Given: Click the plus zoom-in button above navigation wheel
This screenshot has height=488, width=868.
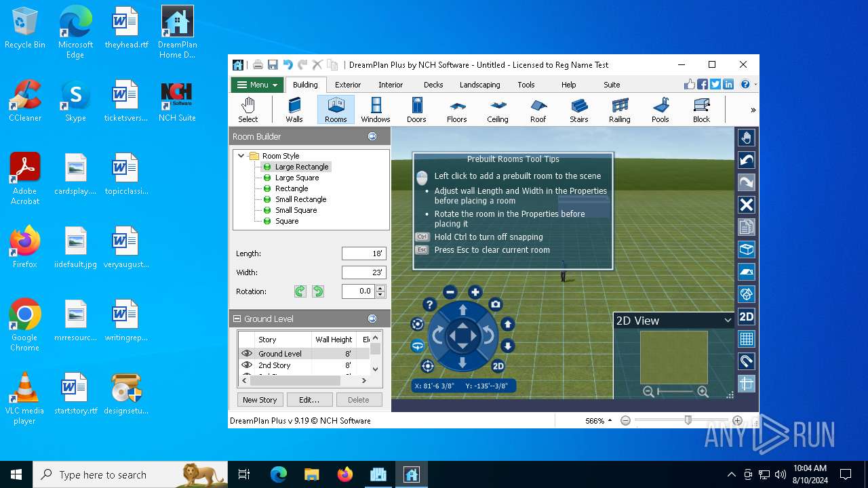Looking at the screenshot, I should pyautogui.click(x=475, y=292).
